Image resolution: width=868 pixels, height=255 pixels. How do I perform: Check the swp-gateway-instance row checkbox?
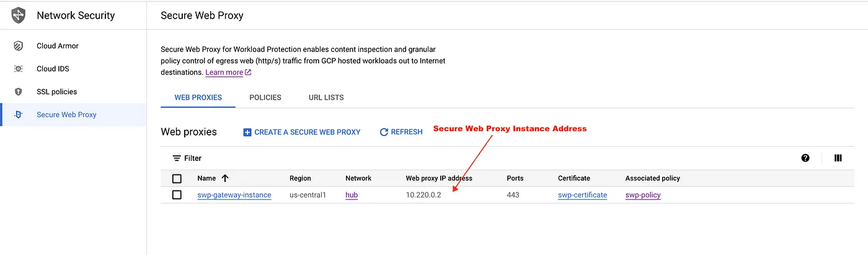pos(177,195)
